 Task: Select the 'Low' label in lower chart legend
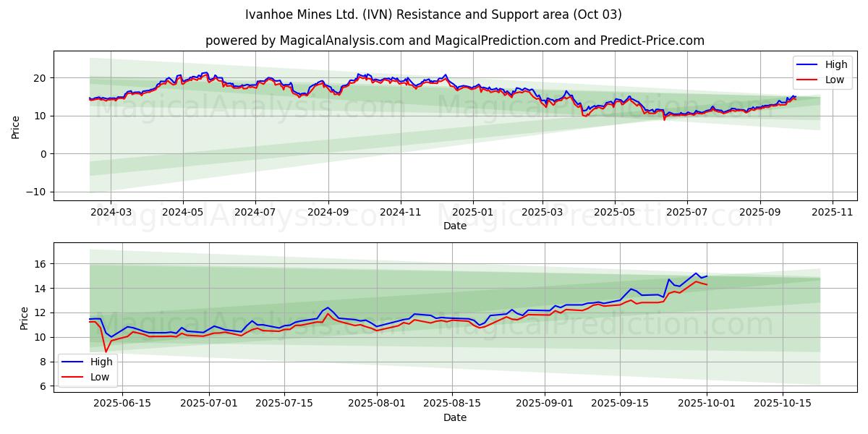tap(99, 377)
